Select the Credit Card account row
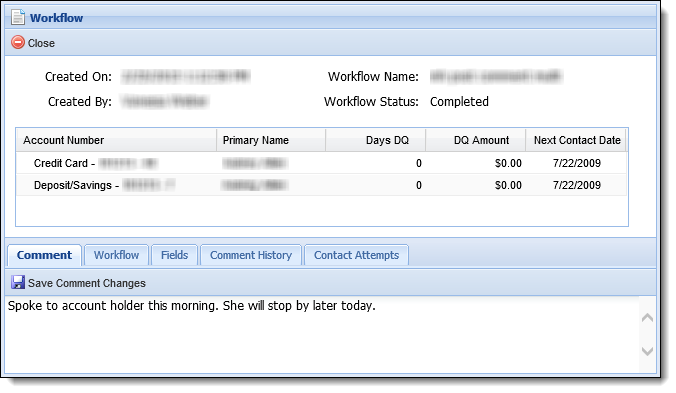This screenshot has height=393, width=676. pyautogui.click(x=321, y=163)
